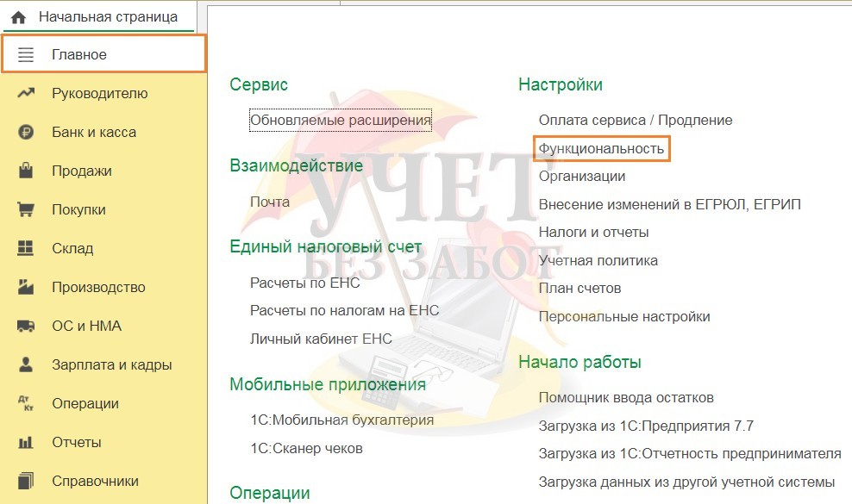This screenshot has height=504, width=852.
Task: Click the Дт/Кт icon for Операции
Action: pos(26,403)
